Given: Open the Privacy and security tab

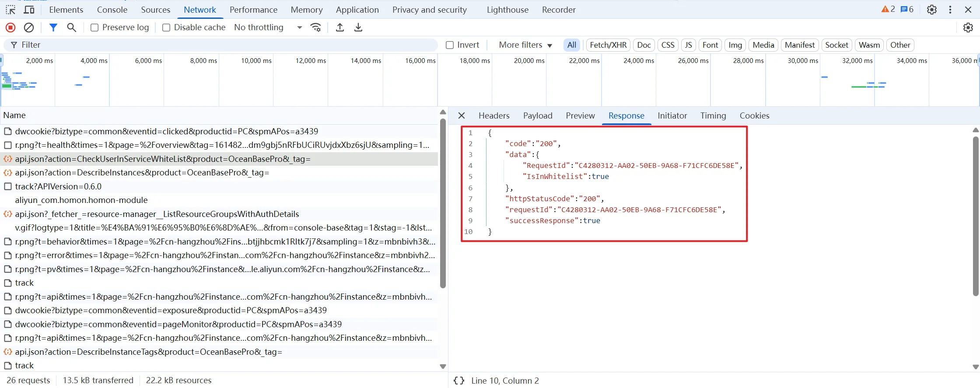Looking at the screenshot, I should click(x=429, y=10).
